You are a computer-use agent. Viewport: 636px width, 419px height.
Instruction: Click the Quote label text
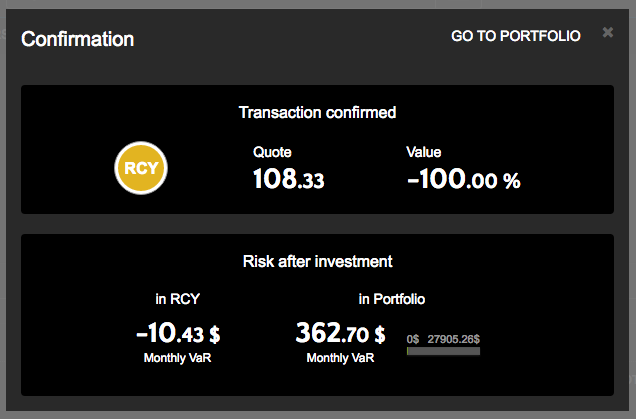pyautogui.click(x=270, y=152)
